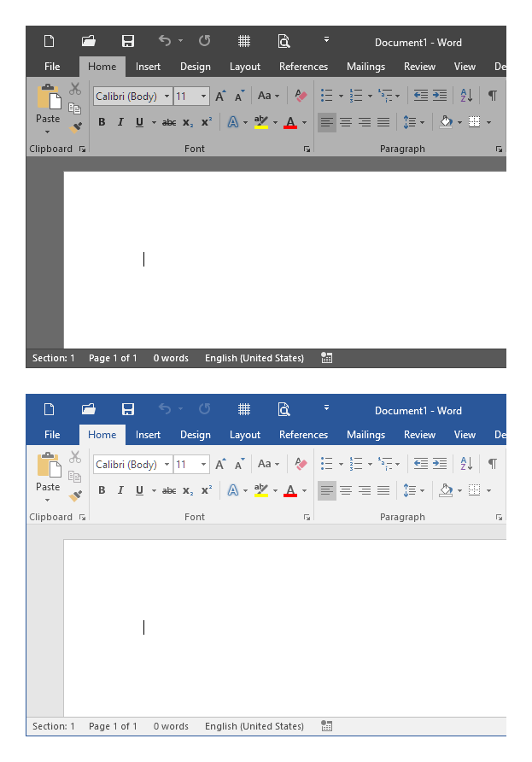Click Undo arrow in dark gray window
The image size is (532, 762).
click(165, 41)
